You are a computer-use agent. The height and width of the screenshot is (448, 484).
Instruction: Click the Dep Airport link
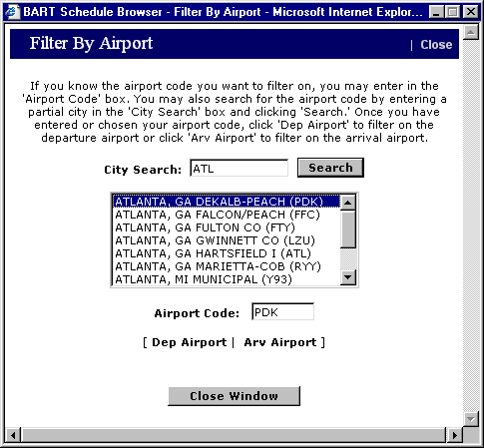pyautogui.click(x=189, y=342)
